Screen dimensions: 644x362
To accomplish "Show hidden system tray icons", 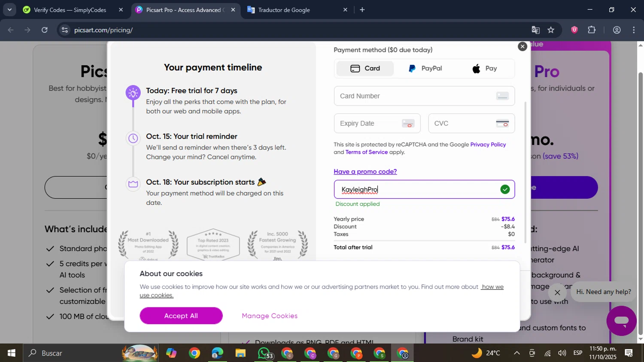I will point(517,353).
